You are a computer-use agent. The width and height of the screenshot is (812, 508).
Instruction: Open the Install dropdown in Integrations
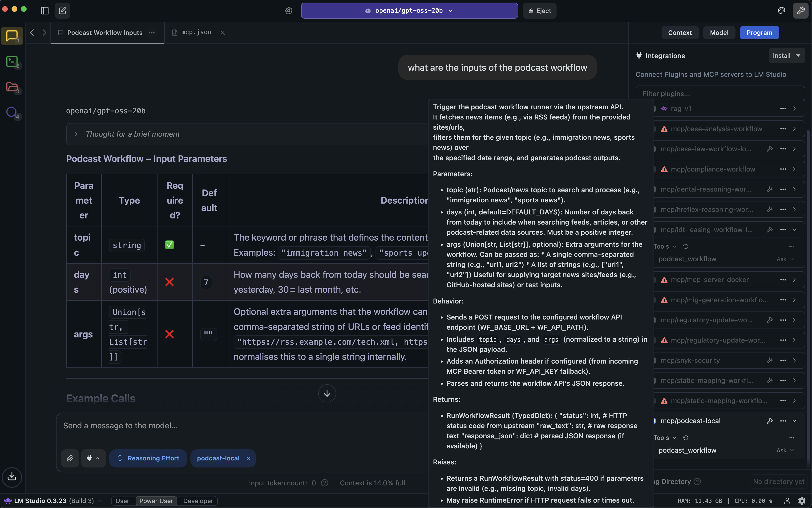tap(787, 56)
